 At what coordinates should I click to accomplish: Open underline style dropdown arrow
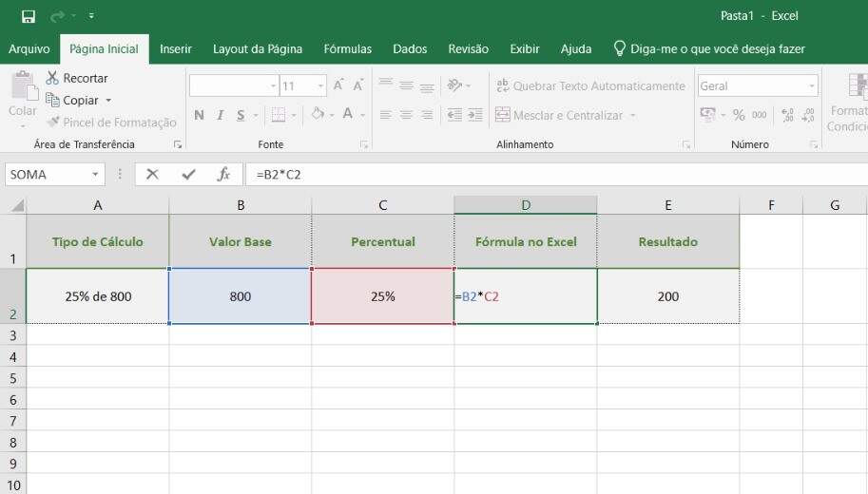pyautogui.click(x=256, y=116)
